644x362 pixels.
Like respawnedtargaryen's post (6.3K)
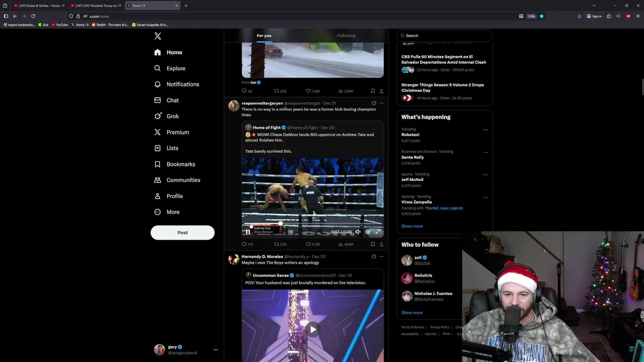313,244
